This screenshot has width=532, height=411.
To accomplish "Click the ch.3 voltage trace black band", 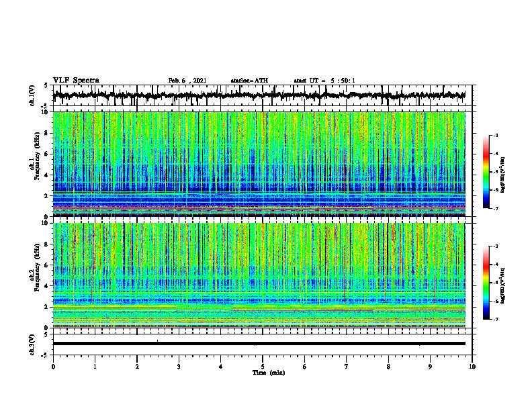I will [x=259, y=344].
